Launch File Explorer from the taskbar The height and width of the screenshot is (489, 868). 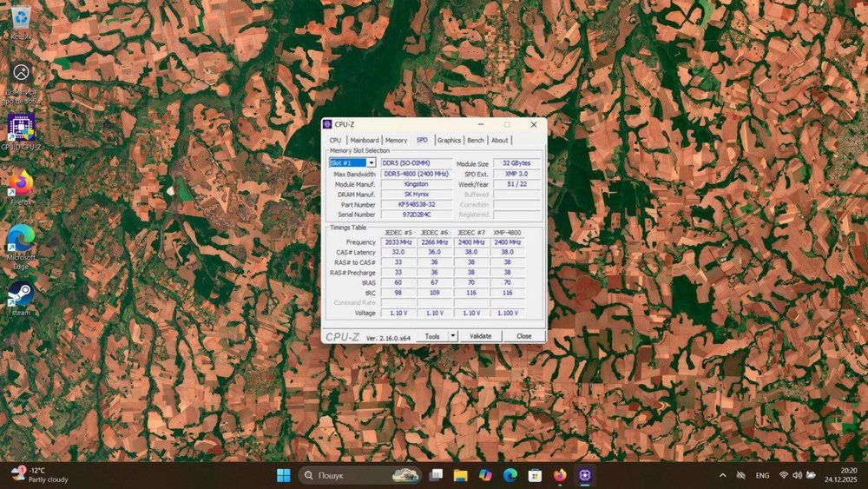[461, 475]
